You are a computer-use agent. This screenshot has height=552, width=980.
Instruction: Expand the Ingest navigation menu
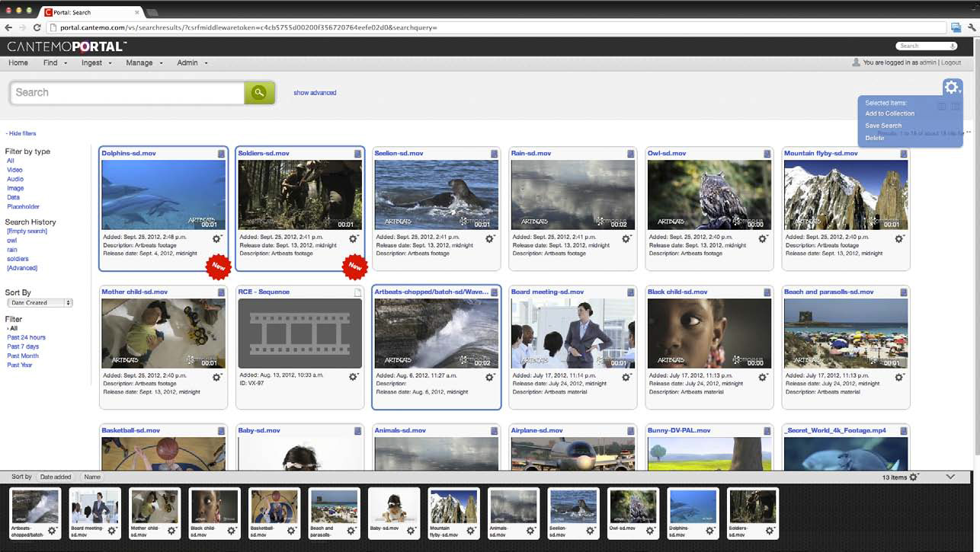coord(97,63)
